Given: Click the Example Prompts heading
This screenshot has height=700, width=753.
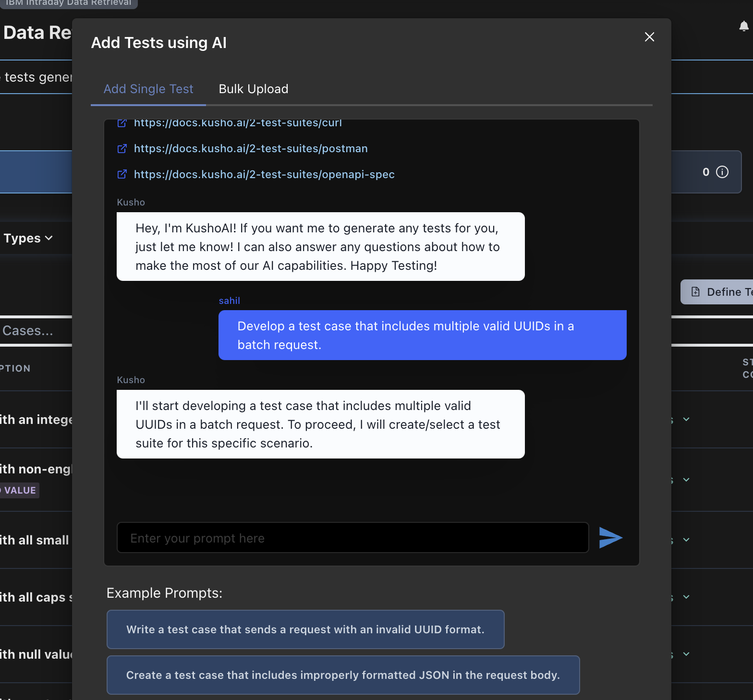Looking at the screenshot, I should tap(164, 593).
